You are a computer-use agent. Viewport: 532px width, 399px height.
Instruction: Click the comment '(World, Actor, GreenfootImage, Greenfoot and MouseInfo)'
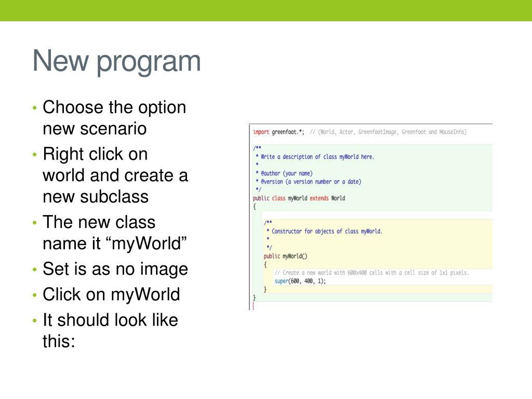(x=392, y=132)
